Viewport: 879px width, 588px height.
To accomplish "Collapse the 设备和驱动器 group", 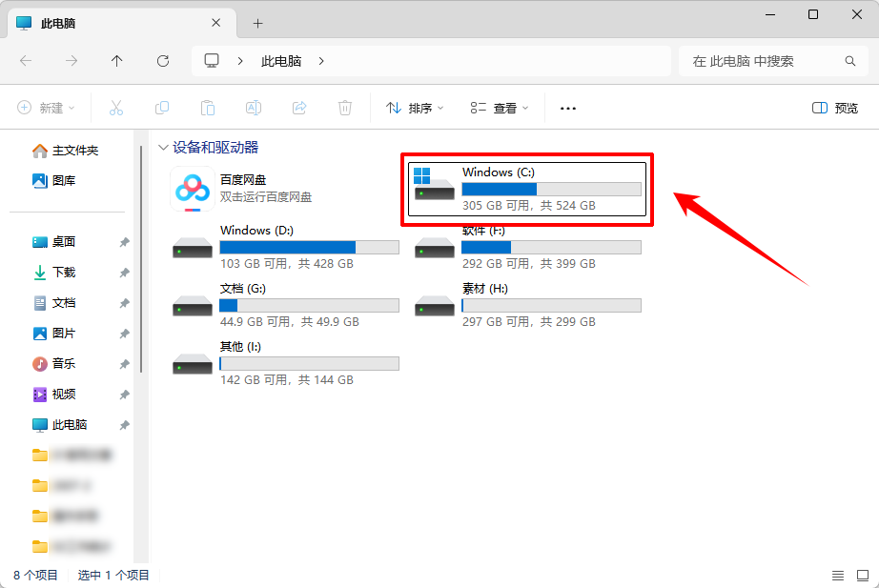I will point(163,148).
